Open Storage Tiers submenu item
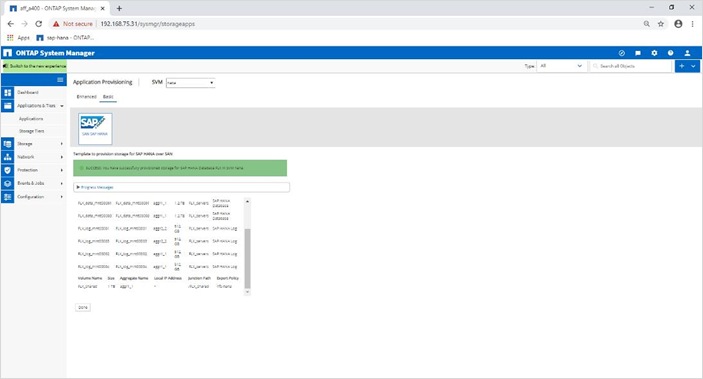Image resolution: width=703 pixels, height=379 pixels. 31,131
